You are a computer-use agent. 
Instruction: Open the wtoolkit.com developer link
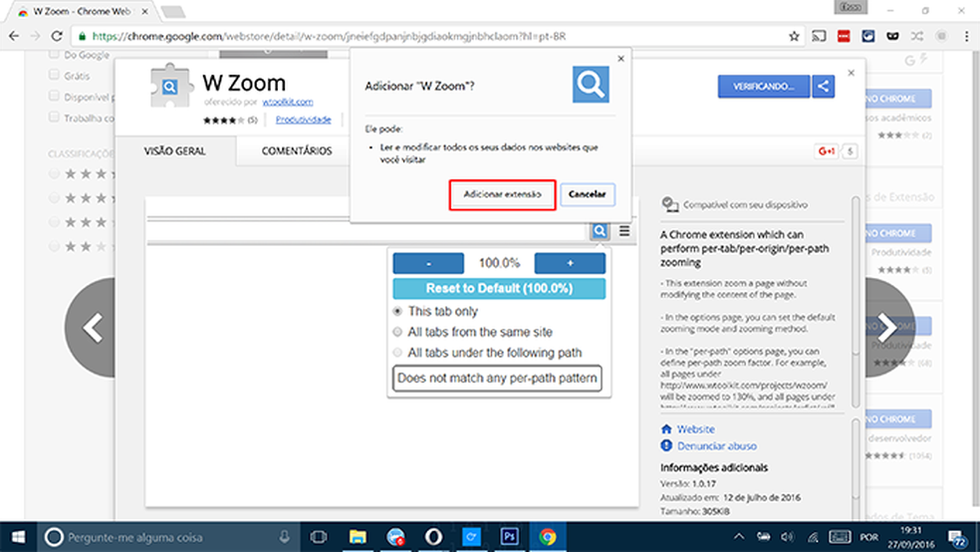288,102
